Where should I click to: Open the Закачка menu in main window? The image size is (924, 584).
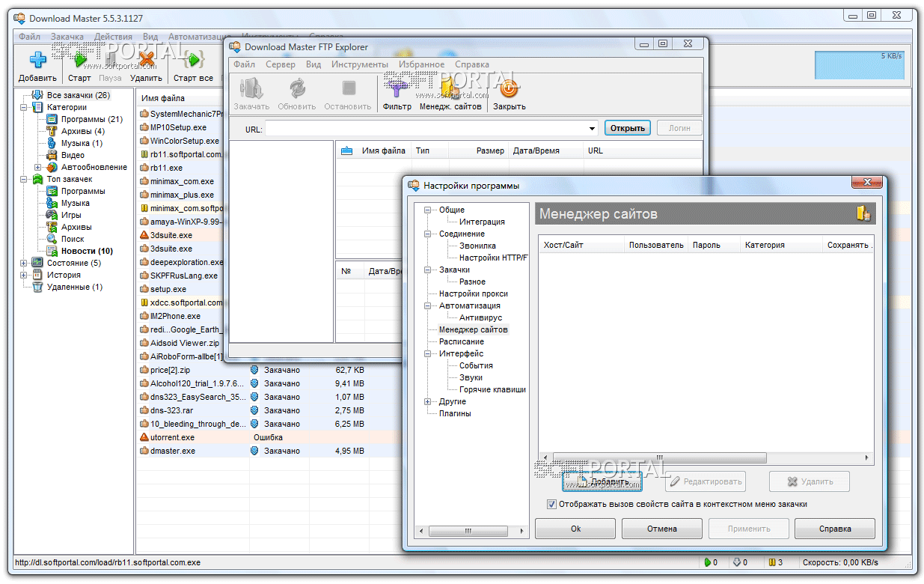(x=67, y=36)
